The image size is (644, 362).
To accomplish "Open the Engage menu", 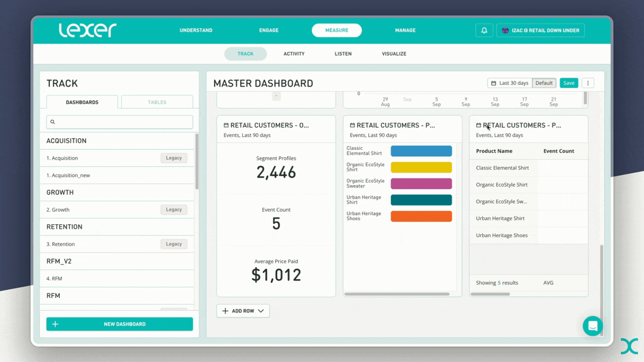I will (x=269, y=30).
